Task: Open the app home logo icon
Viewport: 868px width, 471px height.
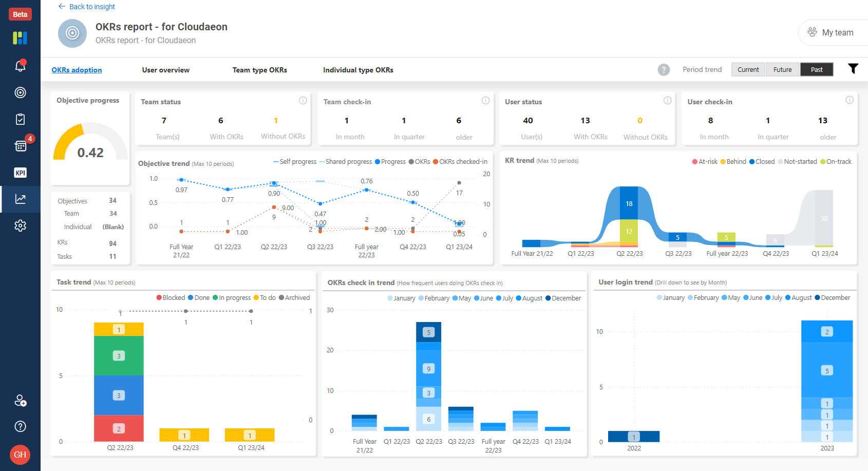Action: pyautogui.click(x=20, y=38)
